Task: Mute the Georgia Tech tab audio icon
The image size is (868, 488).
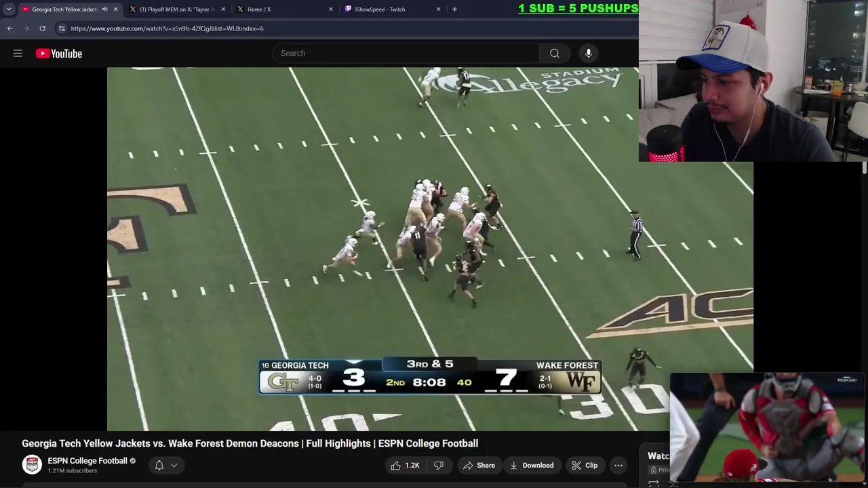Action: point(104,9)
